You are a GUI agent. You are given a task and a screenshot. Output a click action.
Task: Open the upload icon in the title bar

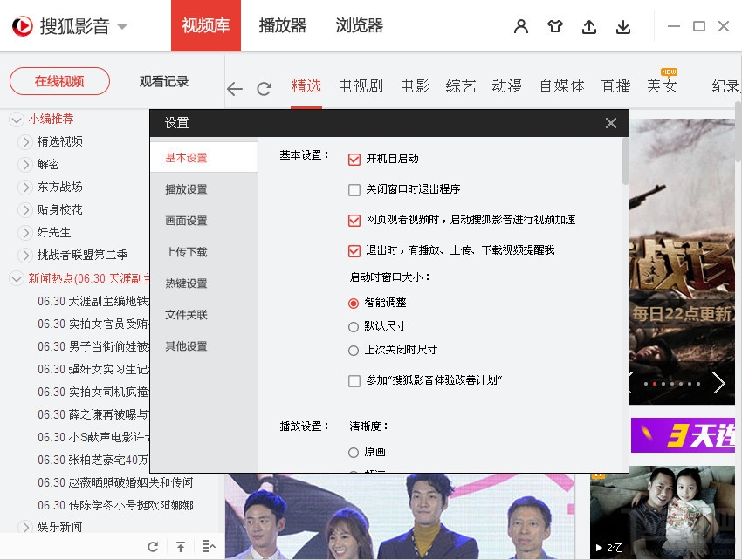(589, 26)
